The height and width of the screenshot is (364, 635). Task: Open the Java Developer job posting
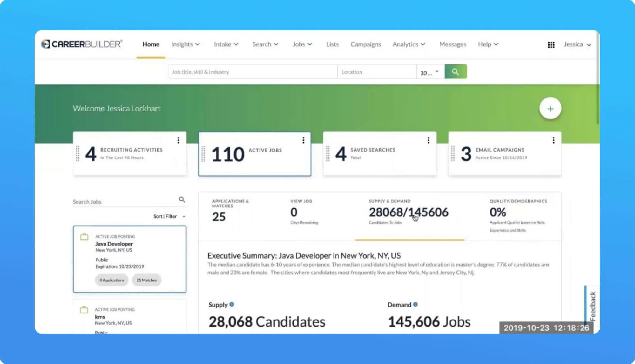point(130,259)
